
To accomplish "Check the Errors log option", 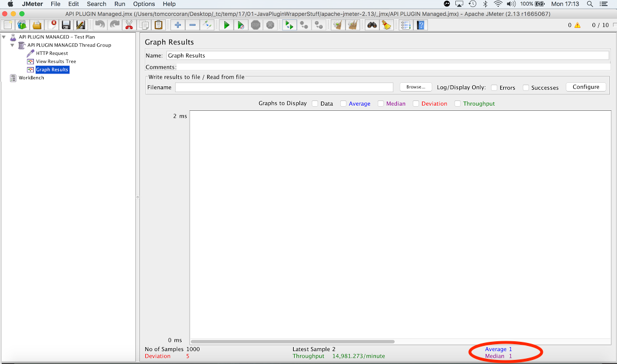I will coord(494,87).
